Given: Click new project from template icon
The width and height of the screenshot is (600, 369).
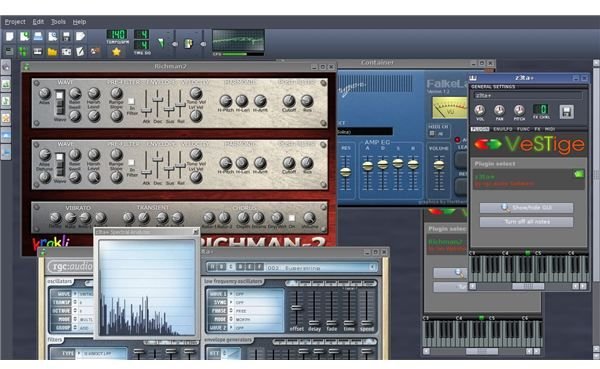Looking at the screenshot, I should pos(24,36).
